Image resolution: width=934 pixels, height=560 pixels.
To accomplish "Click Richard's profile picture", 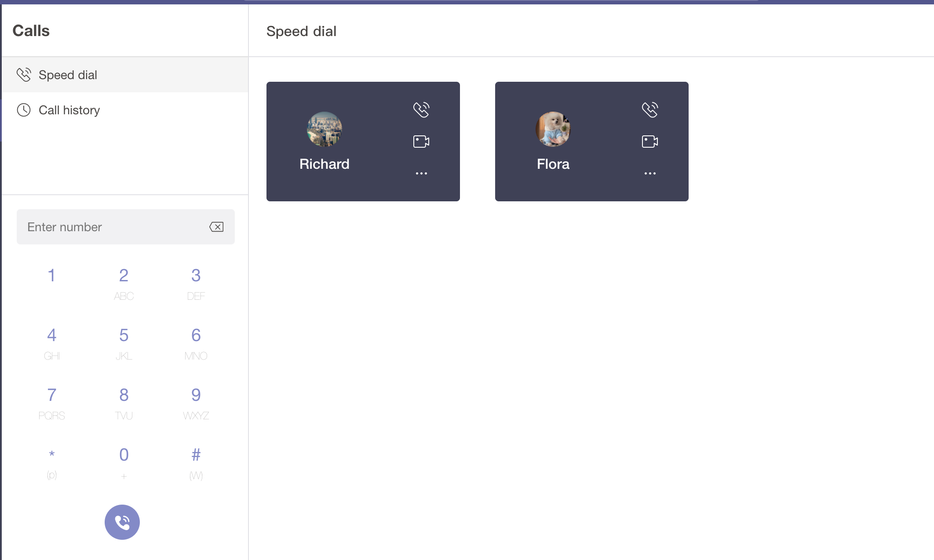I will (x=325, y=129).
